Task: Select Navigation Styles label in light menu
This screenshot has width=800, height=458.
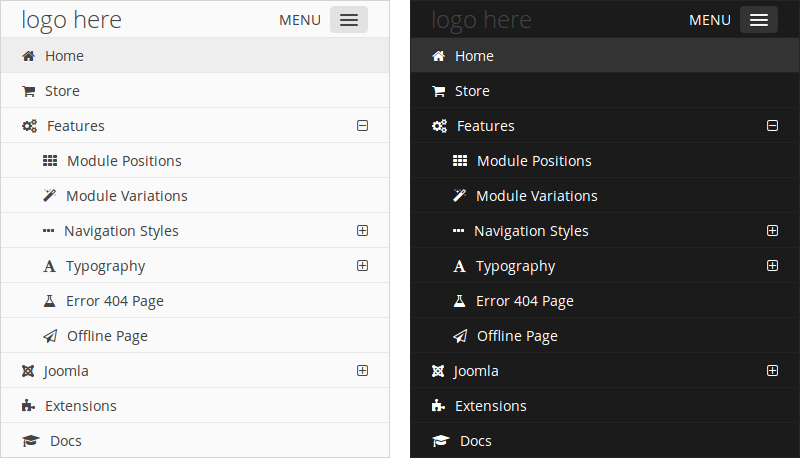Action: 121,232
